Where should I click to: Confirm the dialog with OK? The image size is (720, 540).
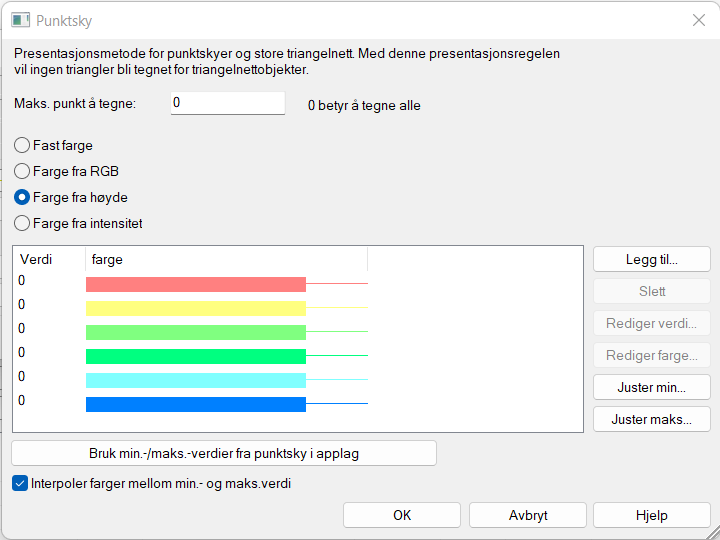401,516
